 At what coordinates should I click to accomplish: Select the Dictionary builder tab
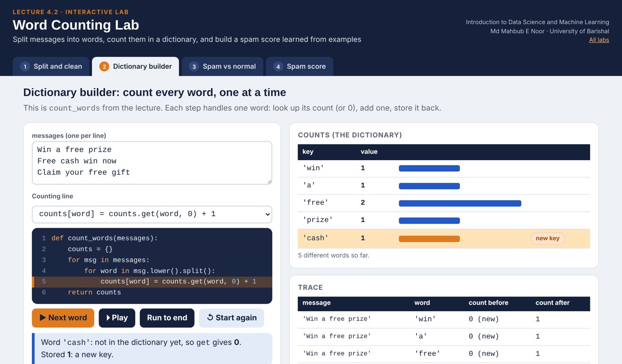tap(136, 67)
